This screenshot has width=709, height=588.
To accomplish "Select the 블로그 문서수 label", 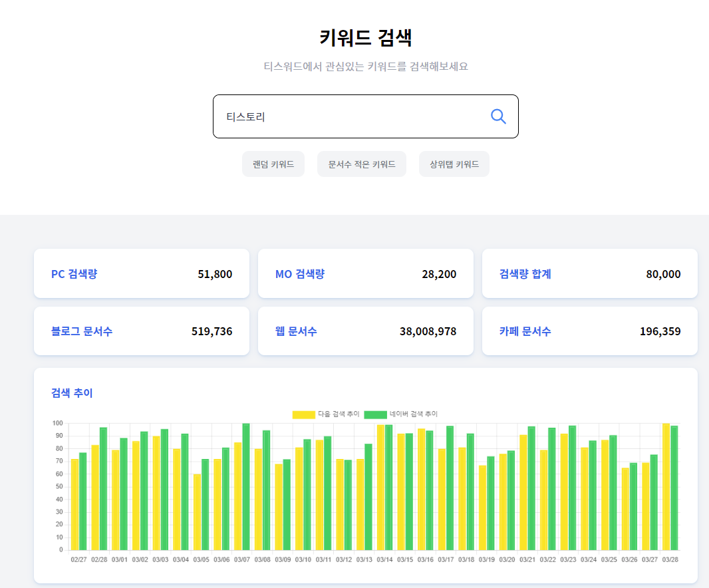I will pyautogui.click(x=81, y=331).
